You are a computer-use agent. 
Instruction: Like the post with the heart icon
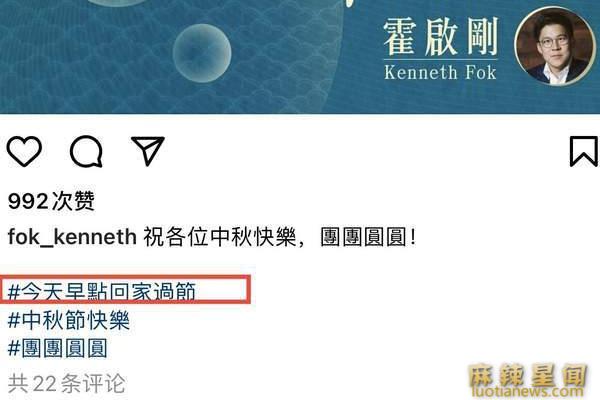24,151
